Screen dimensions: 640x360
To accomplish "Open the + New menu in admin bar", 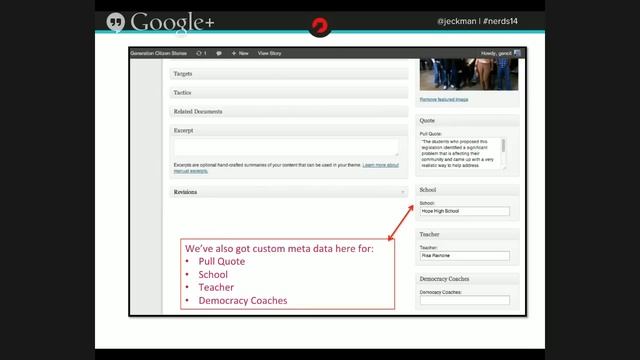I will [x=240, y=53].
